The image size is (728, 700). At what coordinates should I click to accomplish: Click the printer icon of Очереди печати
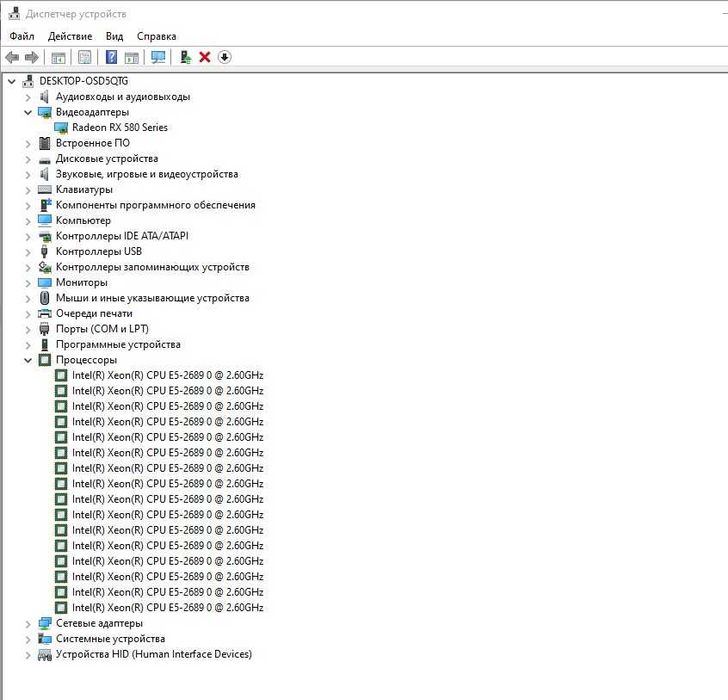pos(45,313)
